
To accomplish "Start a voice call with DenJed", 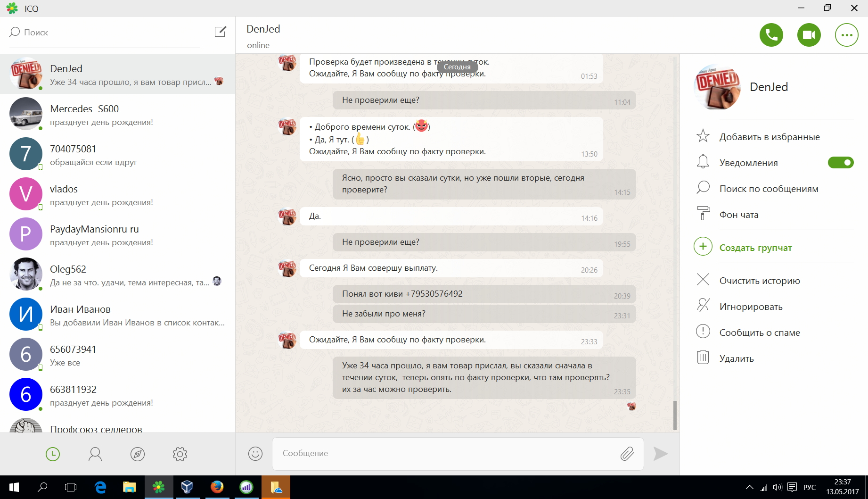I will pos(771,35).
